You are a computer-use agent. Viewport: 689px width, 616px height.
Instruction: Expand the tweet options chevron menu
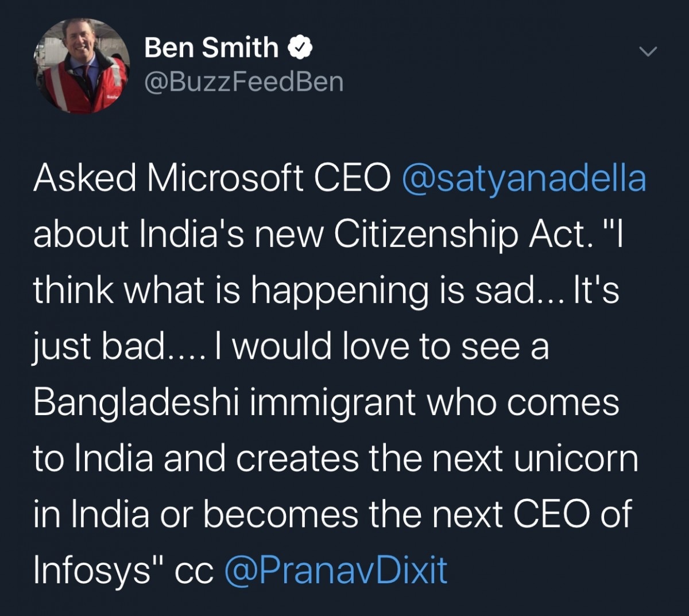(x=648, y=52)
